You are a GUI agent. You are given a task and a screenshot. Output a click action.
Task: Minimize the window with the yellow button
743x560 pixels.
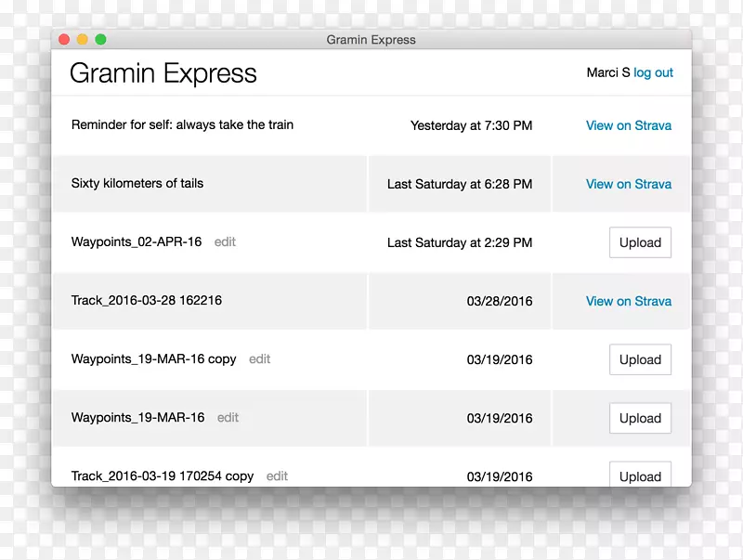[x=83, y=40]
